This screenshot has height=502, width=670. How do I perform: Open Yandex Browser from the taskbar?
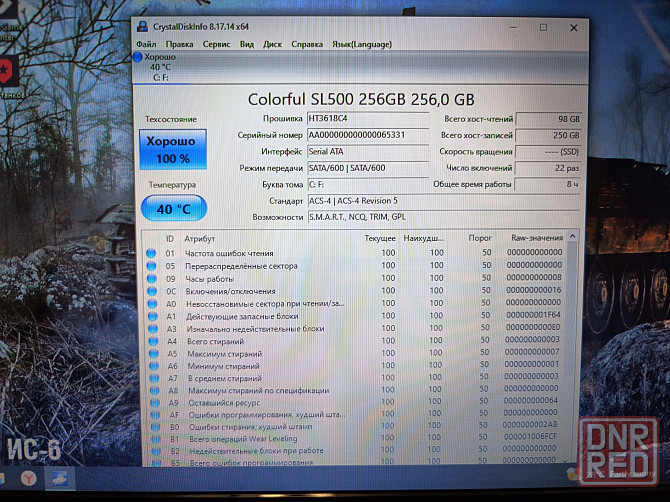[x=29, y=478]
